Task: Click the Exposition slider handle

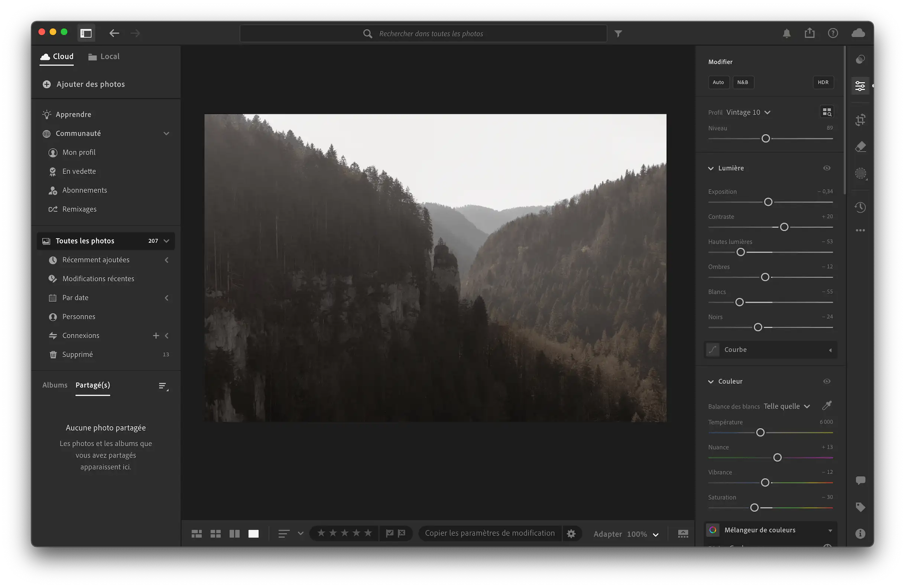Action: point(768,202)
